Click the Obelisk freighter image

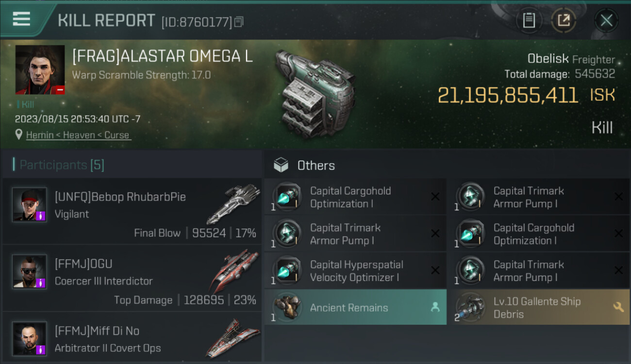click(314, 92)
